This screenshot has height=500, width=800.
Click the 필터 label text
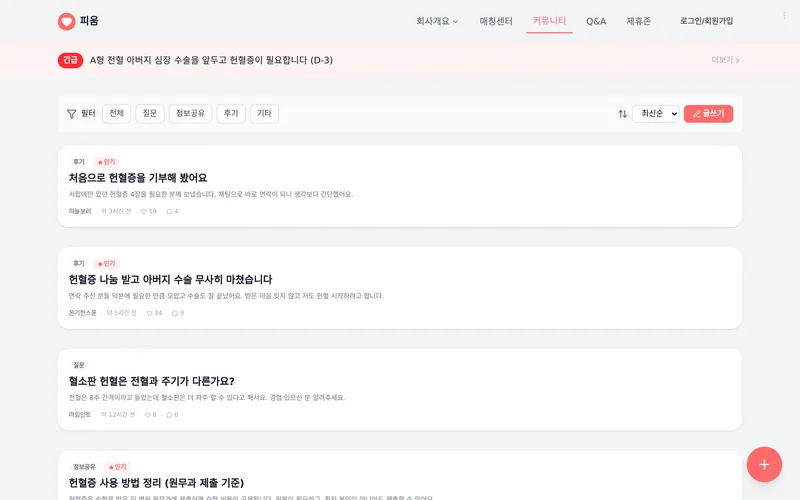[x=88, y=113]
